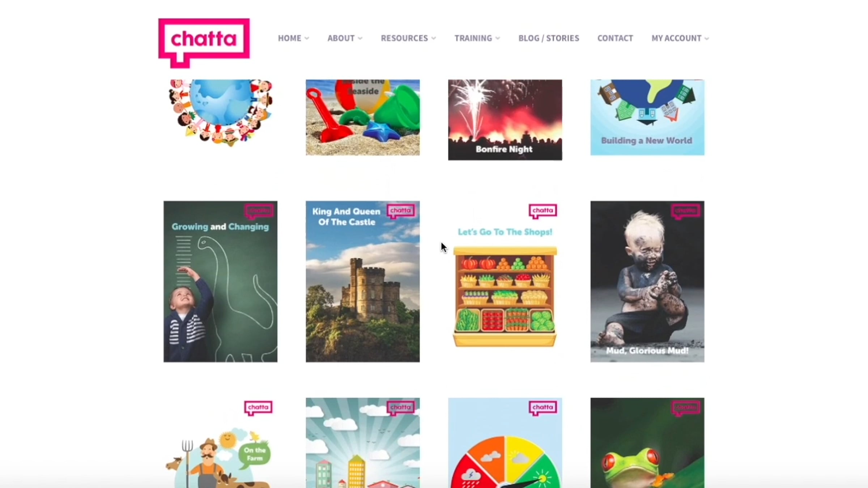Click the chatta badge on Growing and Changing card
Image resolution: width=868 pixels, height=488 pixels.
[x=258, y=211]
